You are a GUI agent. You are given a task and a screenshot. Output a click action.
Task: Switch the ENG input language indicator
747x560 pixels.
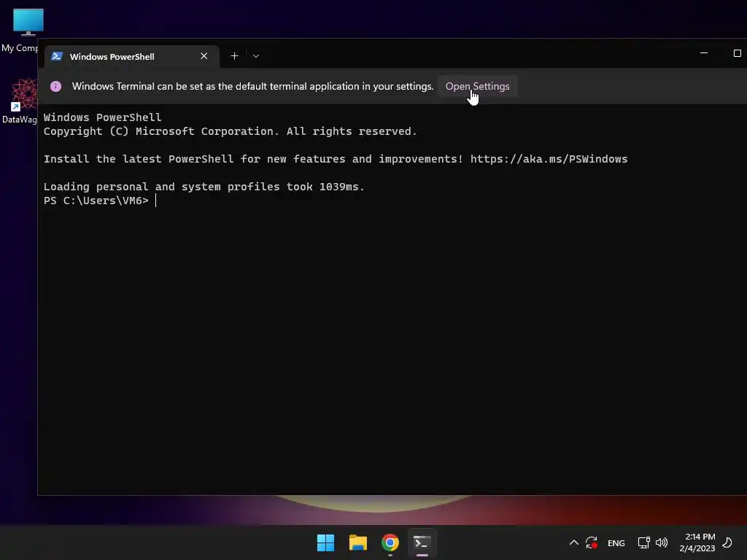tap(616, 542)
